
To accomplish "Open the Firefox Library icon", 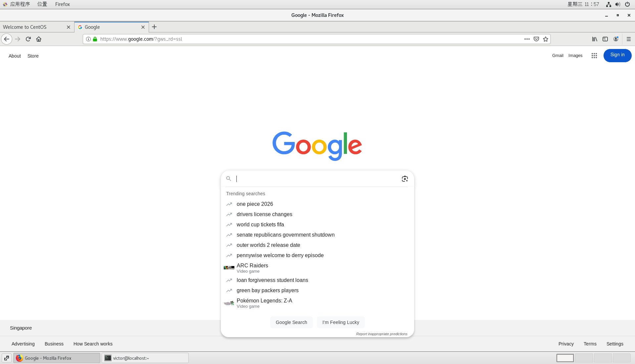I will [595, 39].
